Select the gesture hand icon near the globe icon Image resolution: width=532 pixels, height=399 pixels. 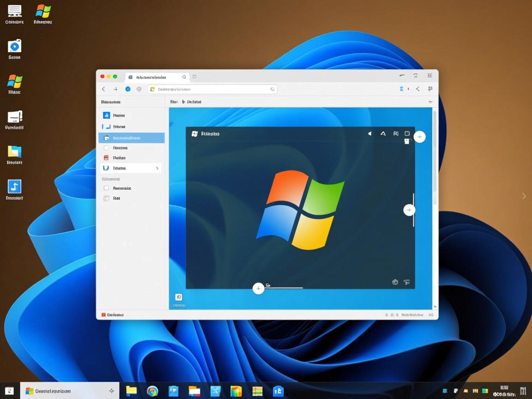407,282
